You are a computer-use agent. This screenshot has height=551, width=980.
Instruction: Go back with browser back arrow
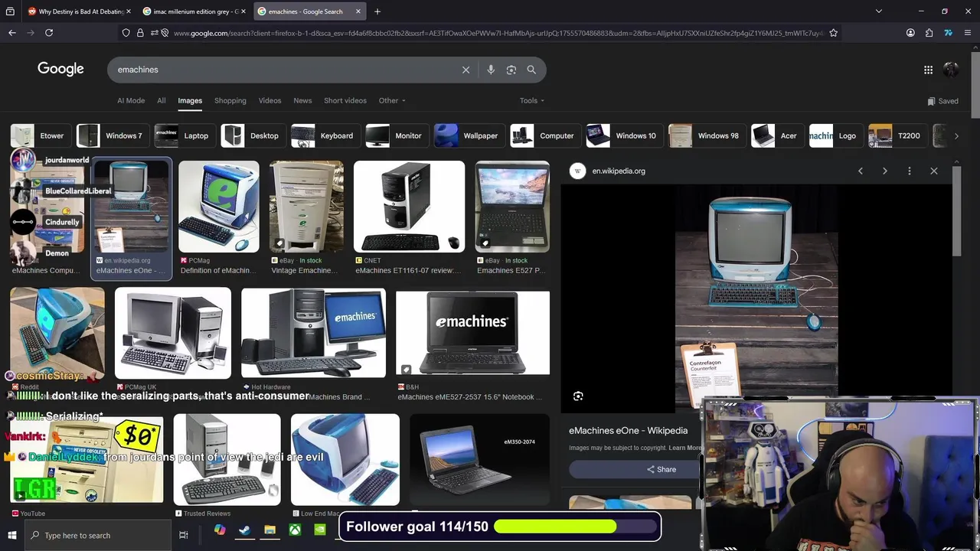(12, 33)
